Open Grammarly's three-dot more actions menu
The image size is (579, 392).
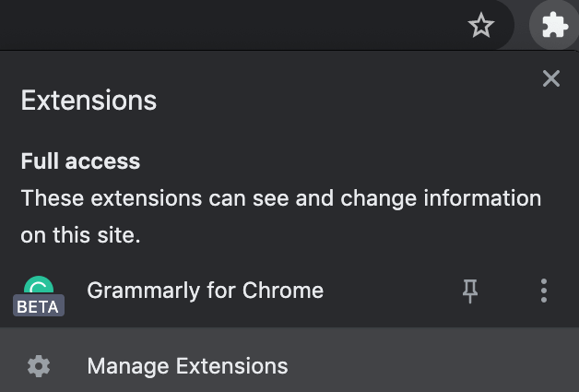tap(544, 291)
